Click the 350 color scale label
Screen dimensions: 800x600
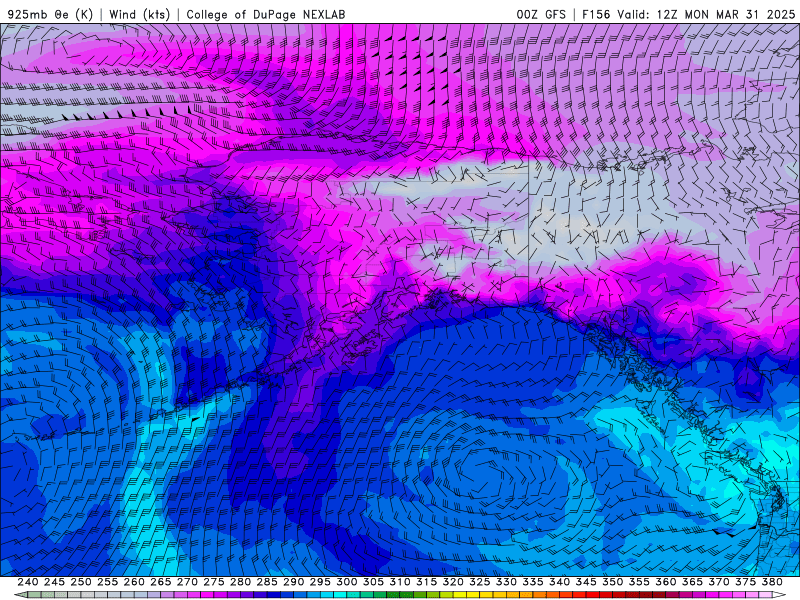click(612, 582)
